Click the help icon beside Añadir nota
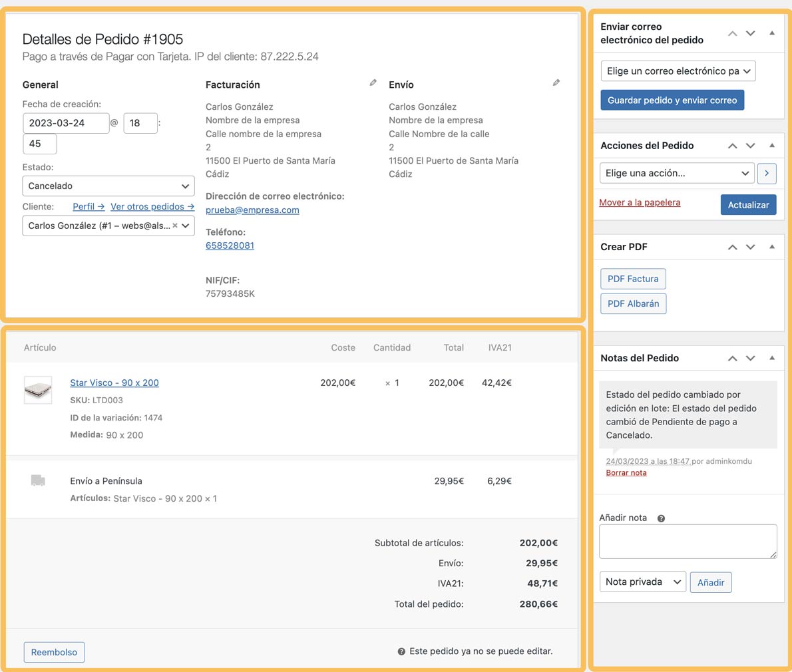Image resolution: width=792 pixels, height=672 pixels. pos(661,518)
